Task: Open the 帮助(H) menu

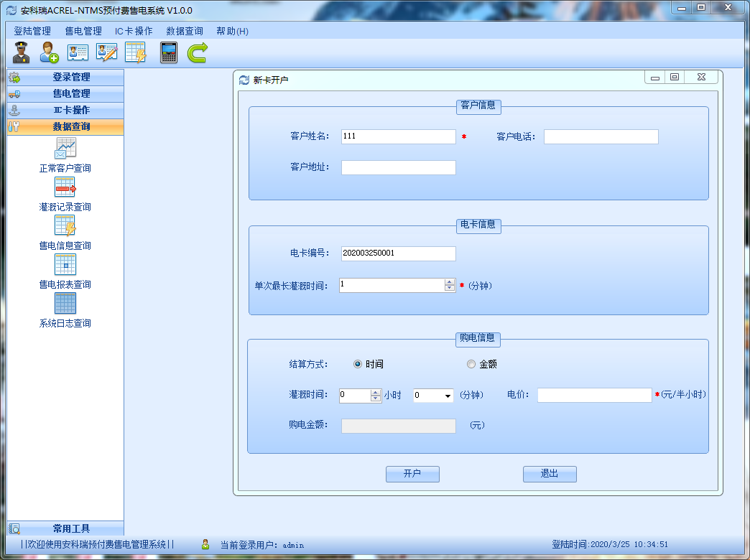Action: click(x=232, y=31)
